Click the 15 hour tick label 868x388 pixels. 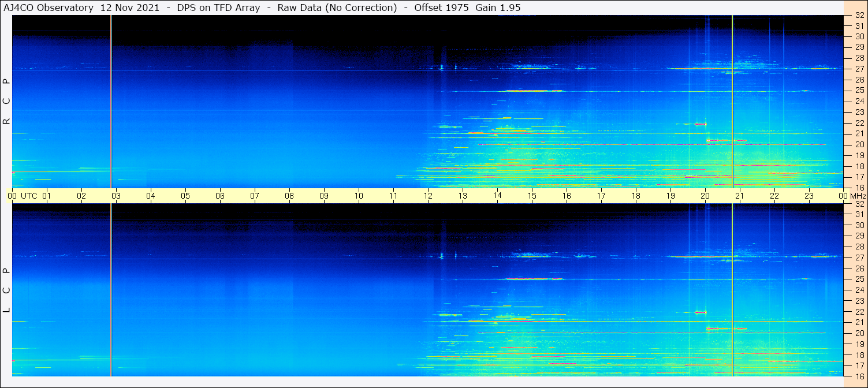tap(532, 196)
